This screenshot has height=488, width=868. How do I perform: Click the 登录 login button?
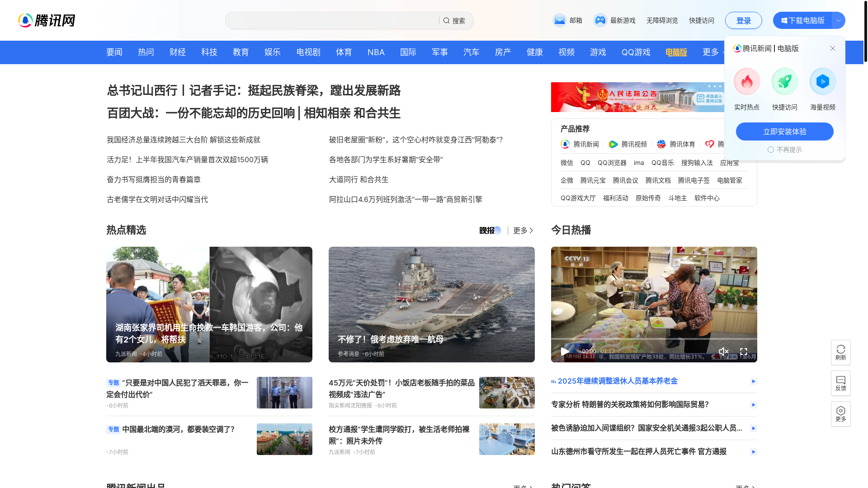pos(744,20)
